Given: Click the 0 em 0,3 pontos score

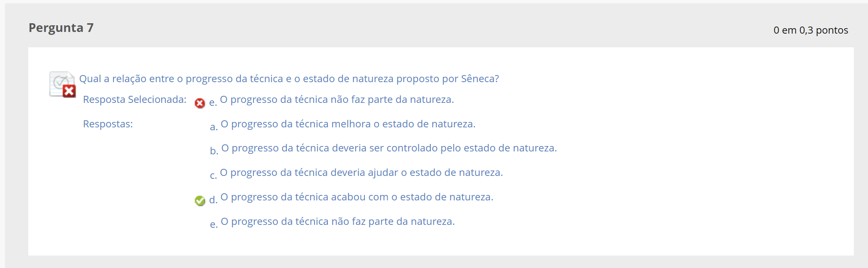Looking at the screenshot, I should click(x=811, y=30).
